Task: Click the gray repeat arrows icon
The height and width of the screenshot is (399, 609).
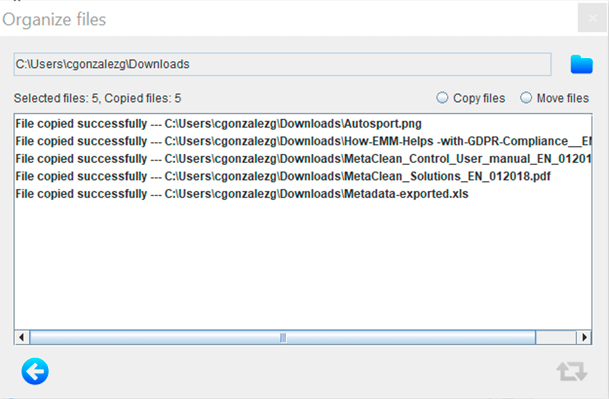Action: coord(572,371)
